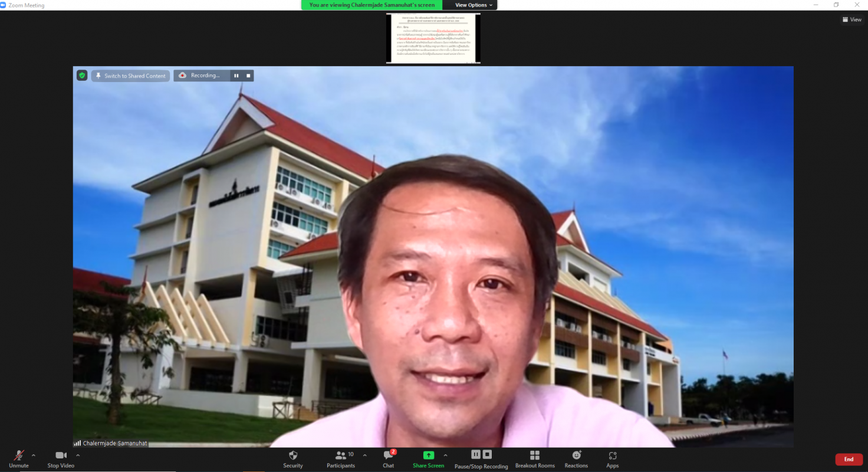
Task: End the meeting
Action: click(x=849, y=459)
